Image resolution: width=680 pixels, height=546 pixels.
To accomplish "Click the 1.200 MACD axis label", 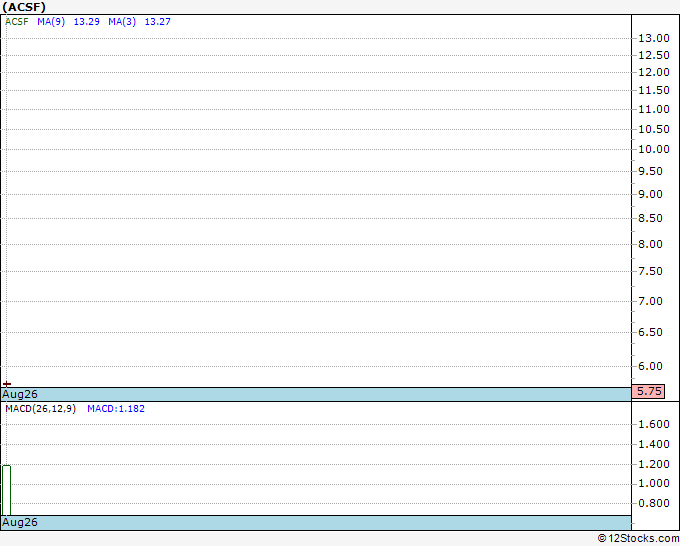I will coord(654,464).
